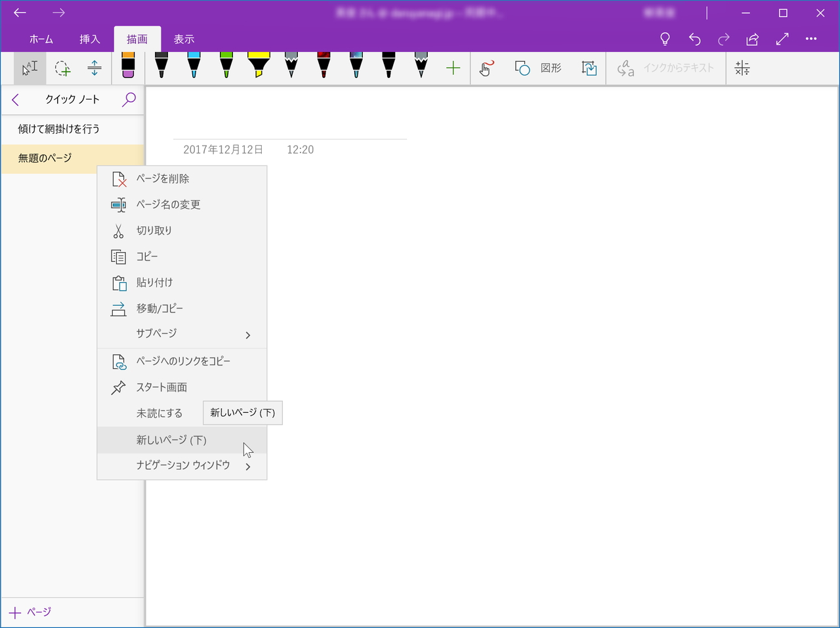Image resolution: width=840 pixels, height=628 pixels.
Task: Select the blue pen
Action: [194, 66]
